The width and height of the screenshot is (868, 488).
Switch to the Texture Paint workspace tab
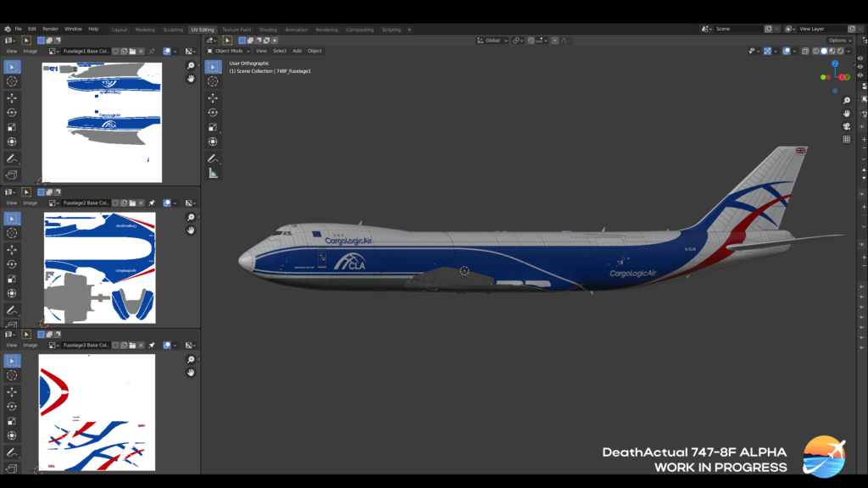point(236,30)
